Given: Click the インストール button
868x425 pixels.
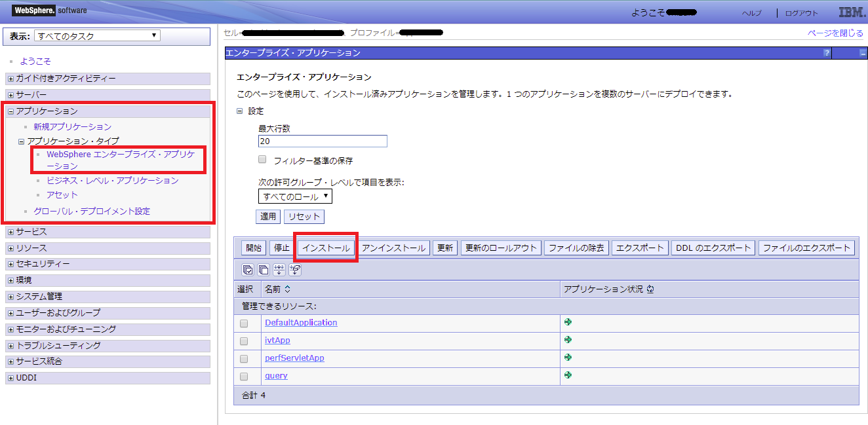Looking at the screenshot, I should 326,248.
